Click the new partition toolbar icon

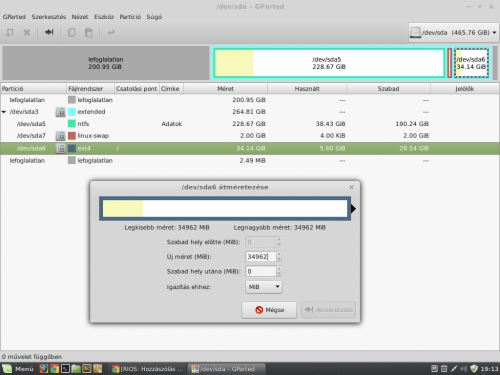pos(10,32)
